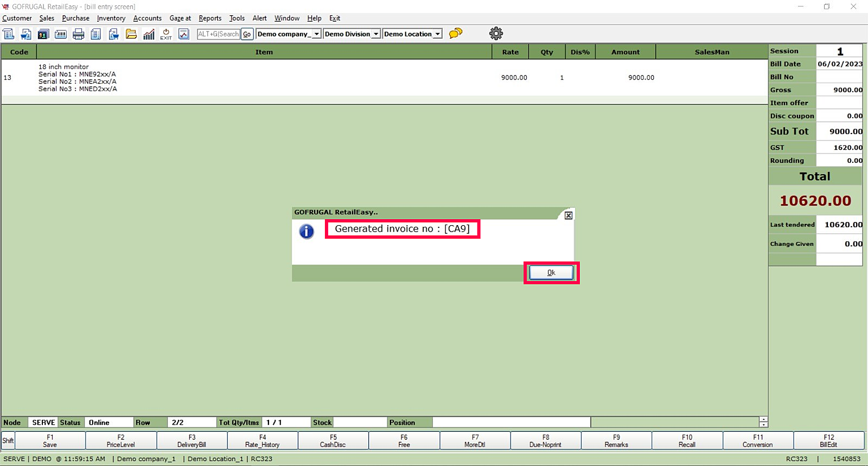Click the F8 Due-Noprint button
Viewport: 868px width, 466px height.
click(546, 441)
